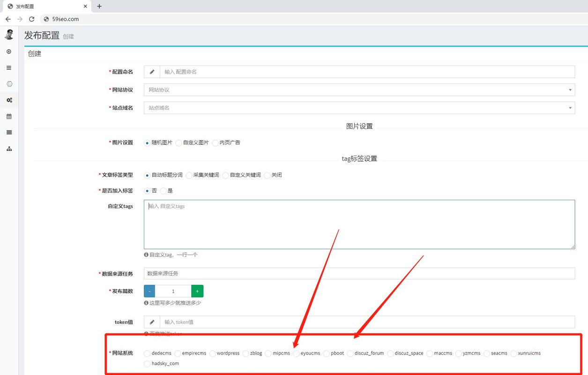Choose 自定义图片 for 图片设置
Image resolution: width=588 pixels, height=375 pixels.
tap(179, 142)
